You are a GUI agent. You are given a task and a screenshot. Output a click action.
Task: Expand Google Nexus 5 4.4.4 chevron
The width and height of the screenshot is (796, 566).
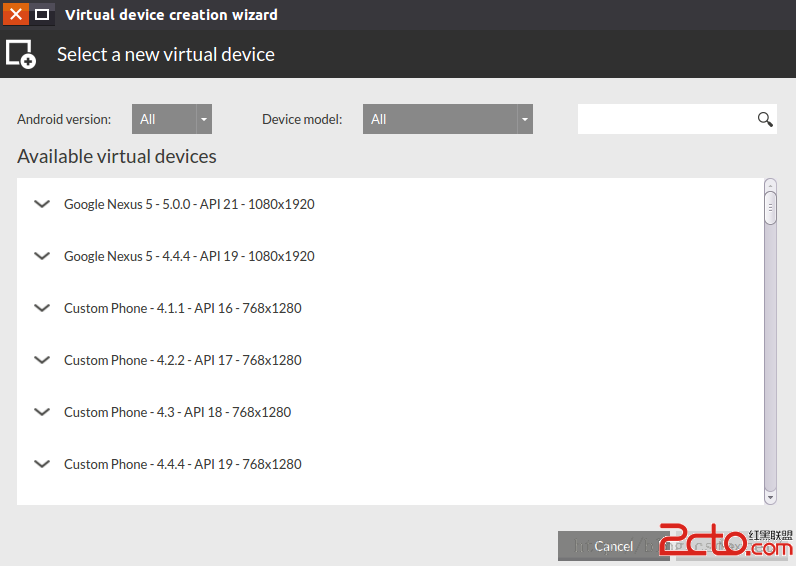pos(42,256)
